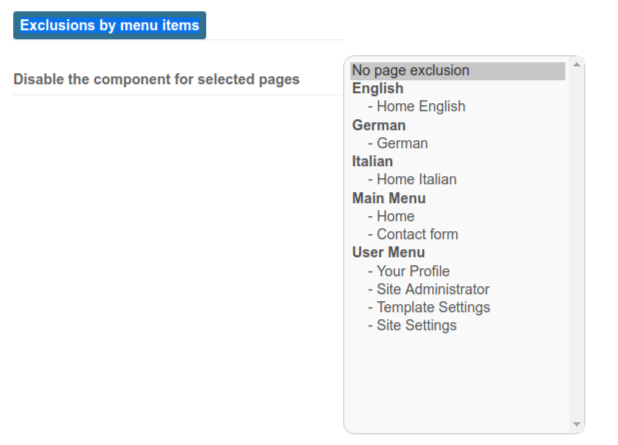Choose 'Home English' in the list

tap(457, 107)
